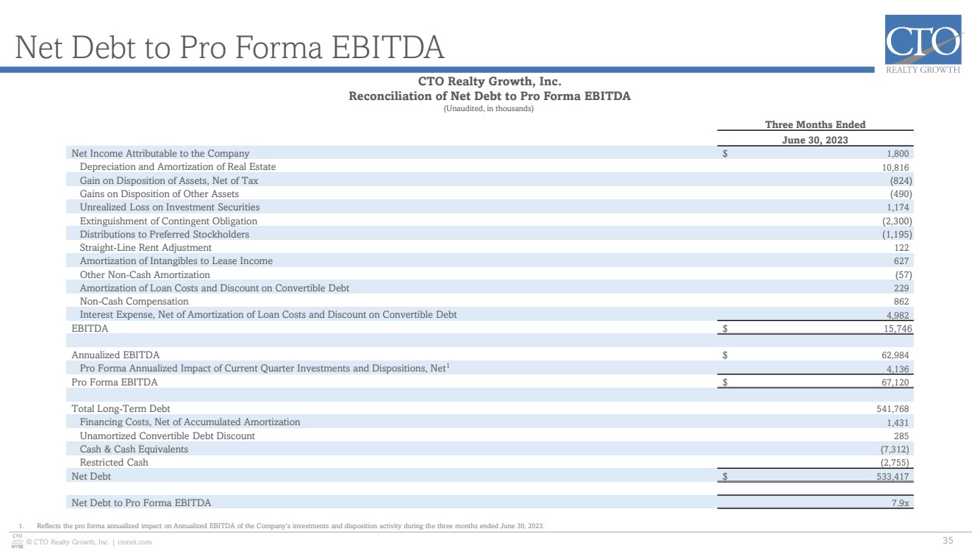
Task: Click the value 862
Action: (901, 302)
